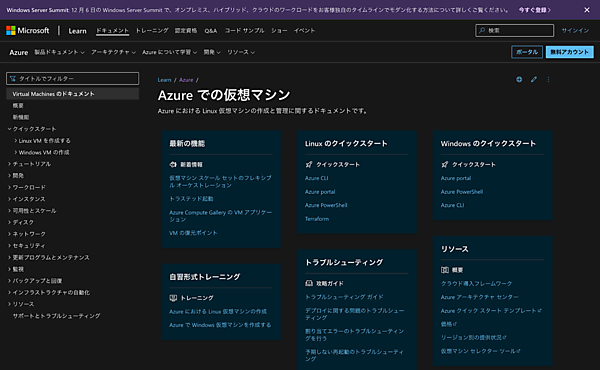This screenshot has width=600, height=370.
Task: Open Azure portal under Windows quickstart
Action: coord(456,178)
